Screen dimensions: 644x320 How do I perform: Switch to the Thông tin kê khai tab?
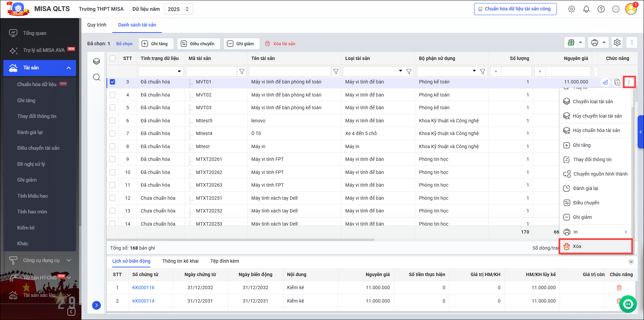pyautogui.click(x=180, y=261)
